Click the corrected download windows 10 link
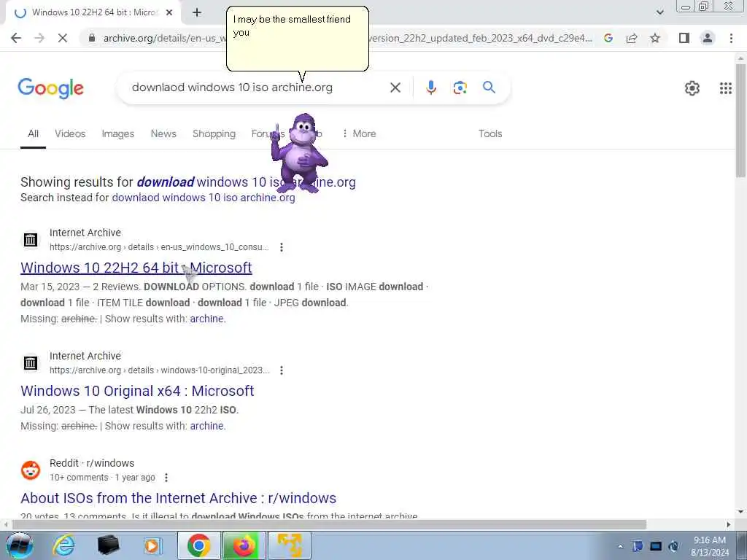 point(246,182)
